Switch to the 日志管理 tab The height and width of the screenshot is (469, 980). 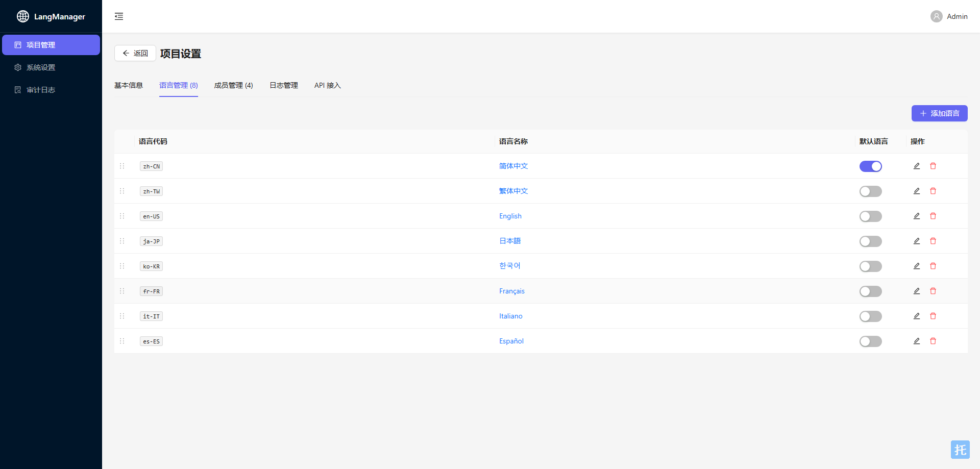[x=284, y=85]
